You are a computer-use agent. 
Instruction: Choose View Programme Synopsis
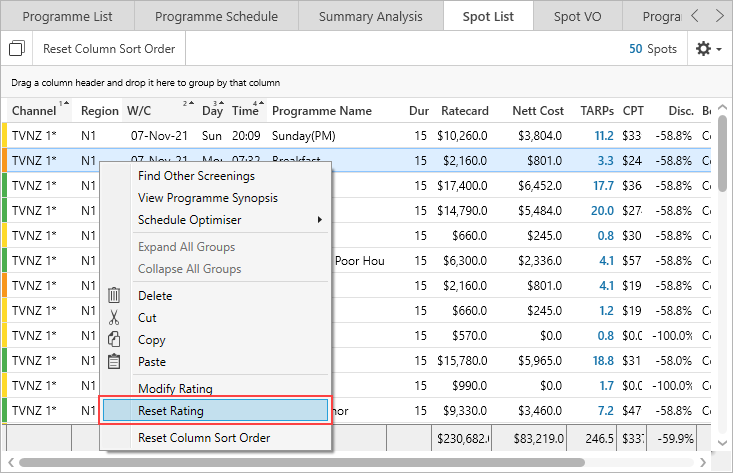[x=208, y=198]
